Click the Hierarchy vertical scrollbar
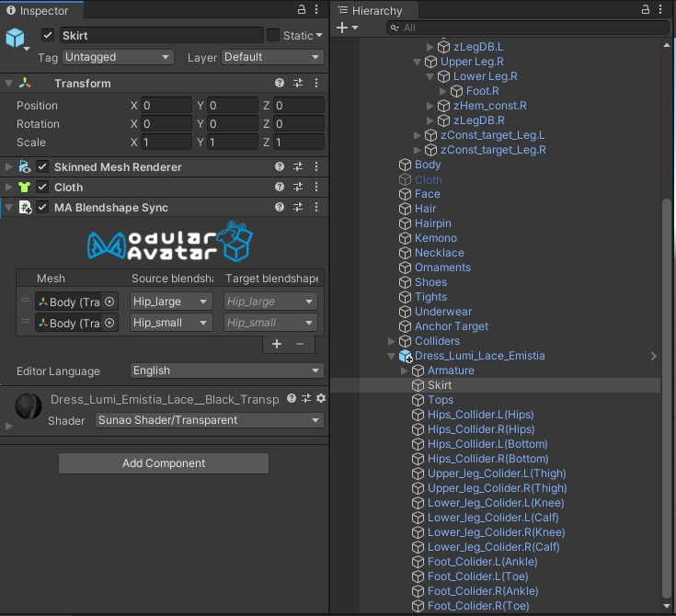Image resolution: width=676 pixels, height=616 pixels. tap(666, 399)
